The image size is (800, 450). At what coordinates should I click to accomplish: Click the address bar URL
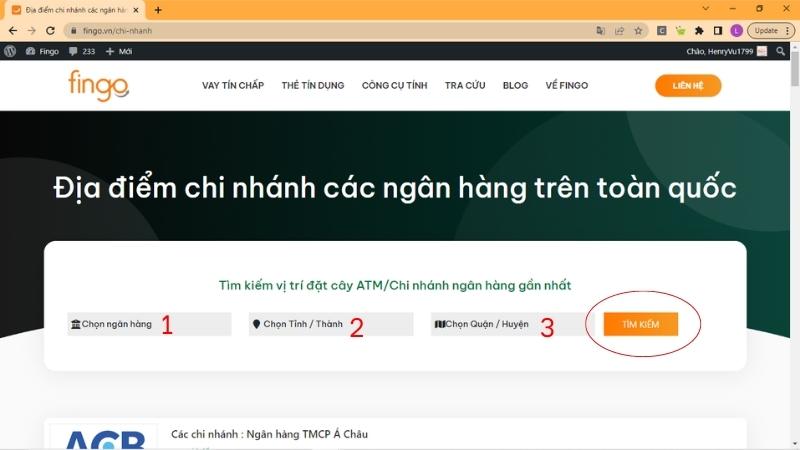coord(117,31)
